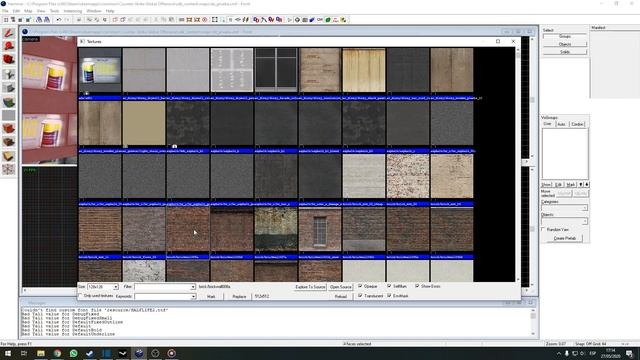Click the Mark button in texture browser

click(211, 296)
